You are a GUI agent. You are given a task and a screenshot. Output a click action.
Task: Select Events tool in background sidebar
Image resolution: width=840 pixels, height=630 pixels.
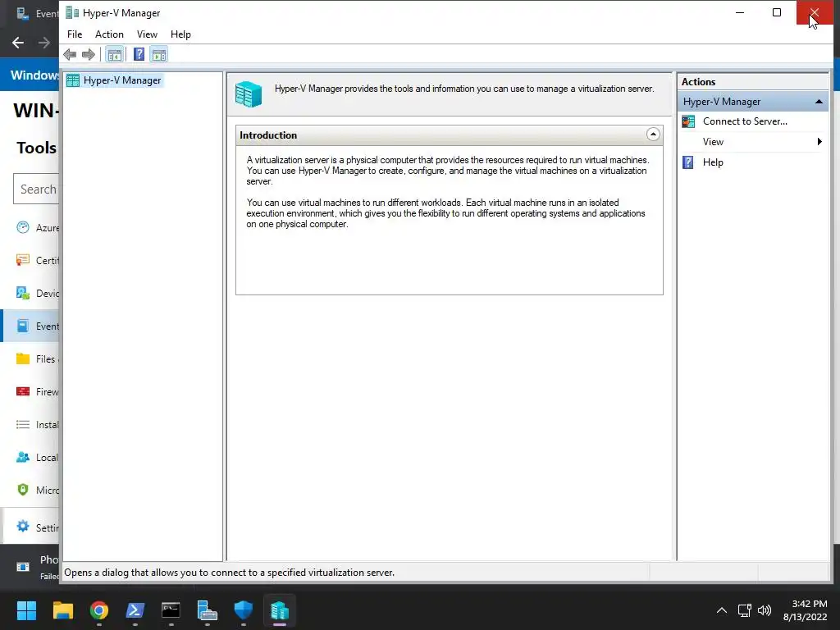[x=31, y=326]
